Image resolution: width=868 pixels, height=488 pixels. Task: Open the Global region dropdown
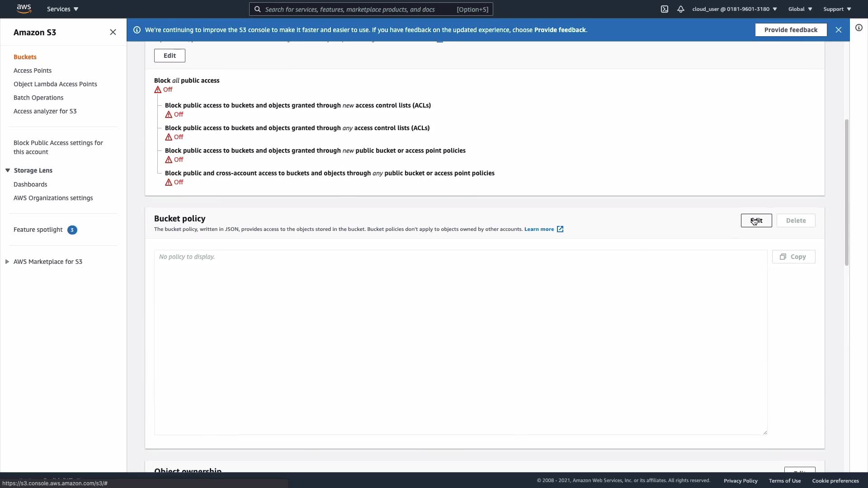tap(800, 9)
